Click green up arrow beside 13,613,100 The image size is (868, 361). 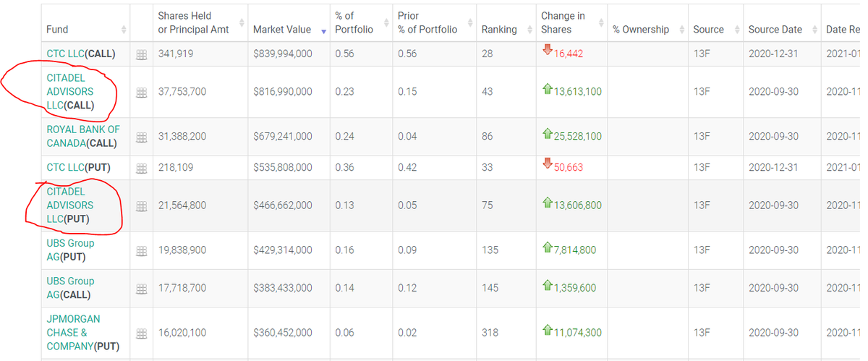(x=547, y=88)
